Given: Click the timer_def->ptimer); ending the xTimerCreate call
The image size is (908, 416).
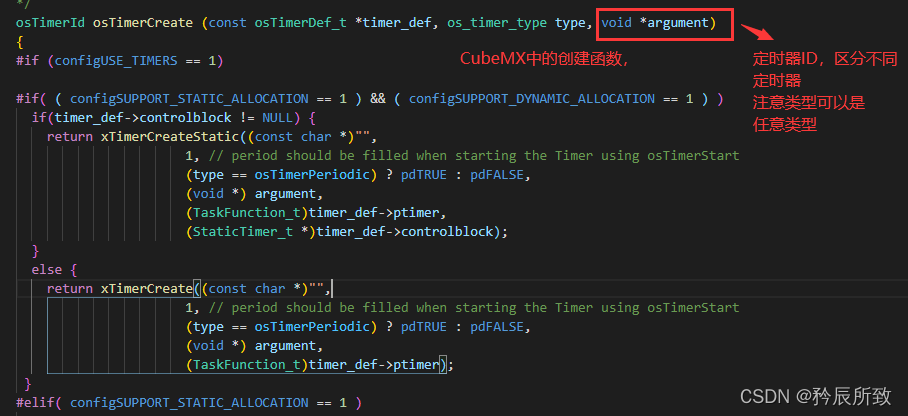Looking at the screenshot, I should [381, 364].
